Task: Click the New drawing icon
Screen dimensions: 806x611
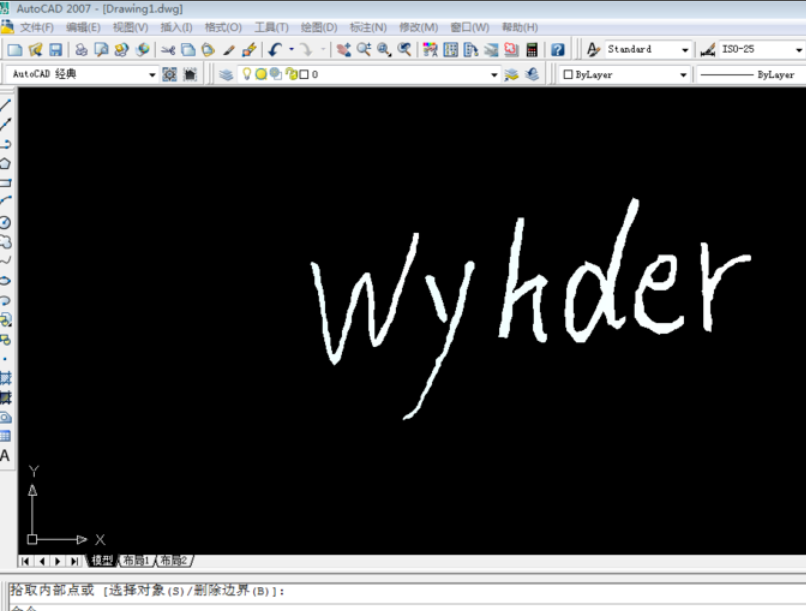Action: coord(15,50)
